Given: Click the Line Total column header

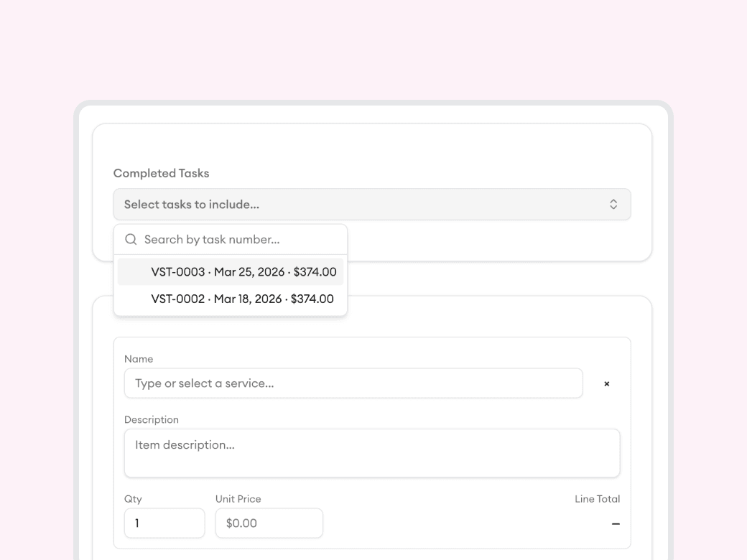Looking at the screenshot, I should point(597,498).
